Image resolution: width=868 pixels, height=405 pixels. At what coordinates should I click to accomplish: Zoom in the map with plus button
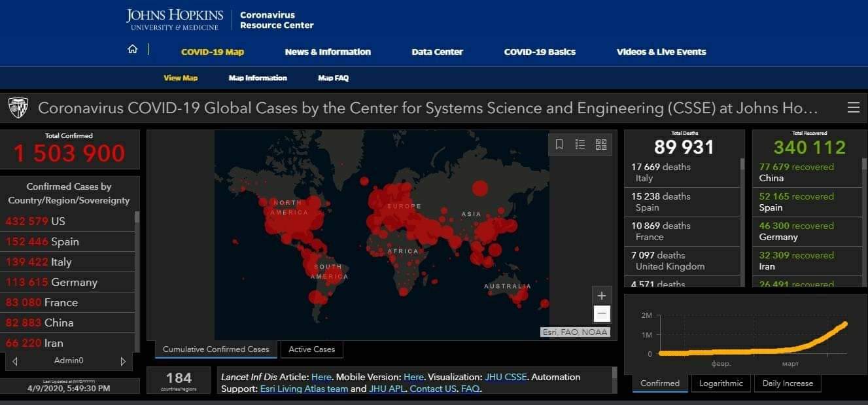pyautogui.click(x=602, y=295)
